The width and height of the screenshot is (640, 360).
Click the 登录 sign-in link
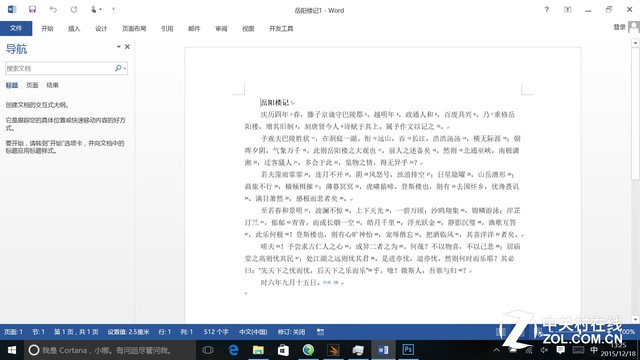pyautogui.click(x=619, y=27)
